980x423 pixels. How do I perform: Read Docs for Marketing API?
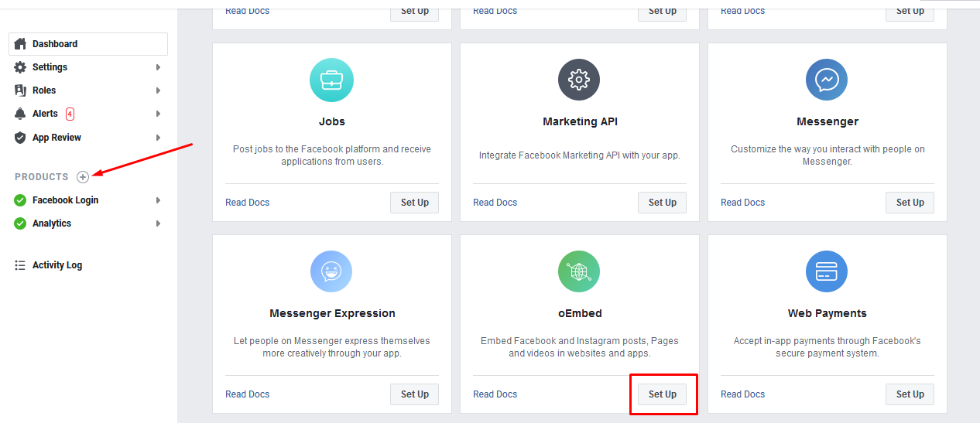(x=495, y=203)
